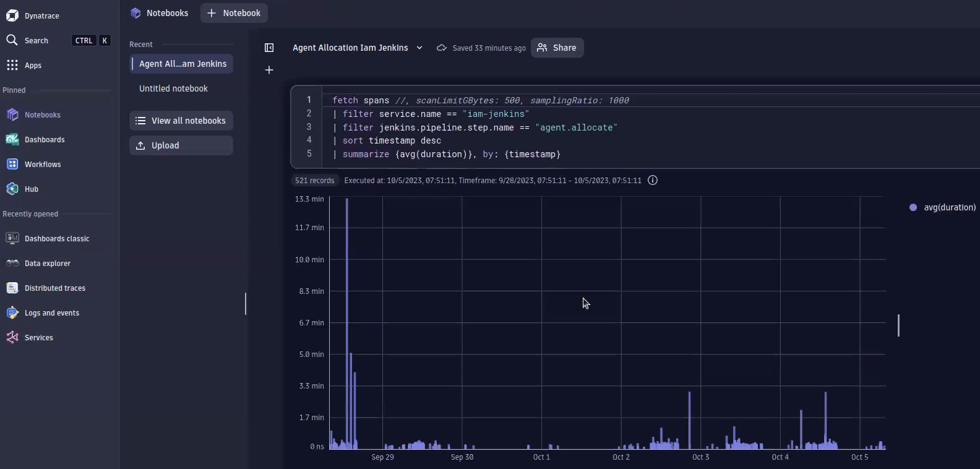Screen dimensions: 980x469
Task: Click the Dynatrace logo icon
Action: click(x=12, y=15)
